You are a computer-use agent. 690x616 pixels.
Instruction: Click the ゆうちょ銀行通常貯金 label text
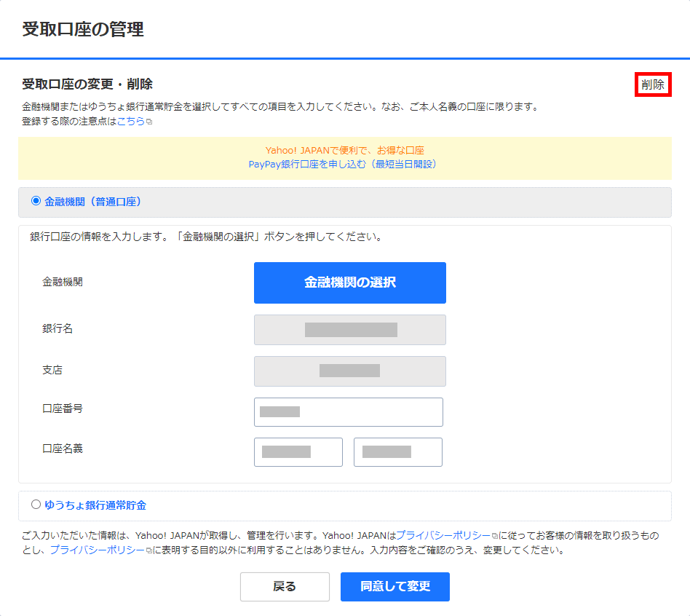pos(95,505)
